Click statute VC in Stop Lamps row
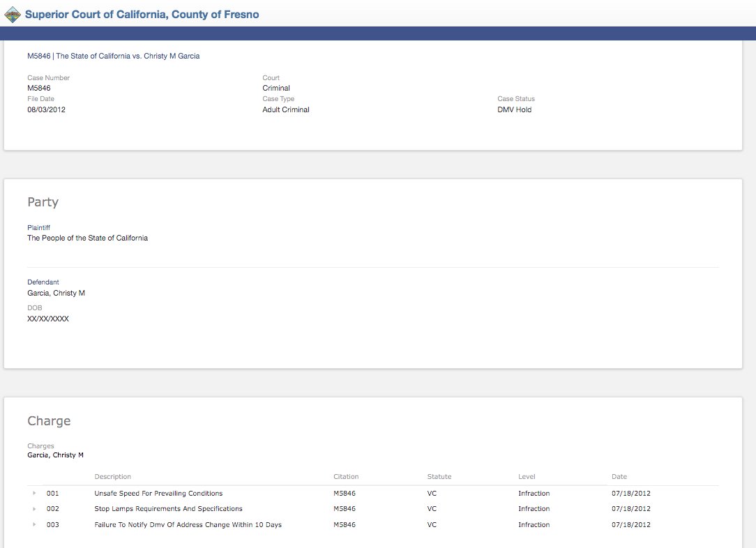Viewport: 756px width, 548px height. (432, 508)
